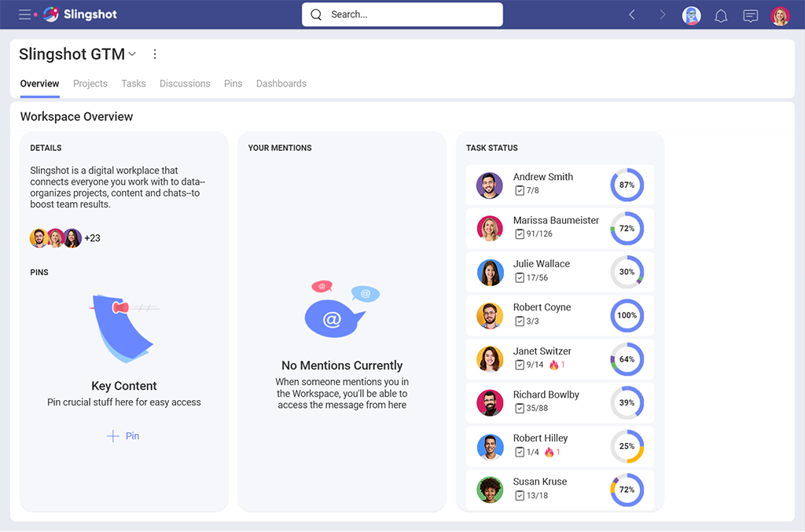Click the name Robert Hilley
Image resolution: width=805 pixels, height=532 pixels.
(x=541, y=438)
